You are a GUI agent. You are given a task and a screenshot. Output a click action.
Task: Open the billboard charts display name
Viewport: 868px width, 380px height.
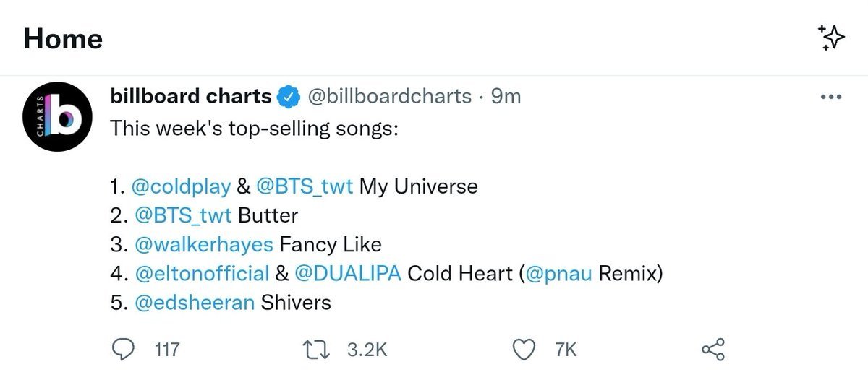[191, 95]
